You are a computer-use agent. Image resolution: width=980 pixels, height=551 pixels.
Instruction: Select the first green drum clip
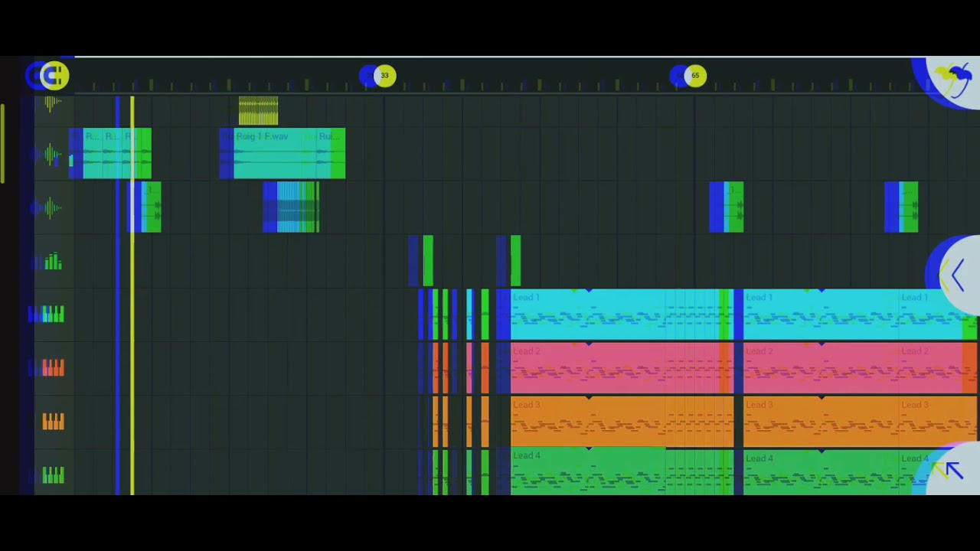point(428,261)
